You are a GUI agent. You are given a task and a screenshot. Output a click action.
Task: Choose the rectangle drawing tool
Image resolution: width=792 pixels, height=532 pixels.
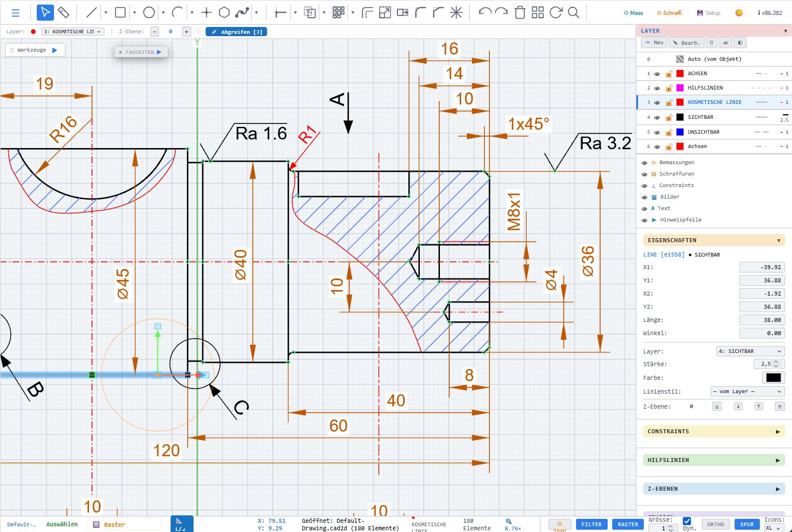click(120, 13)
